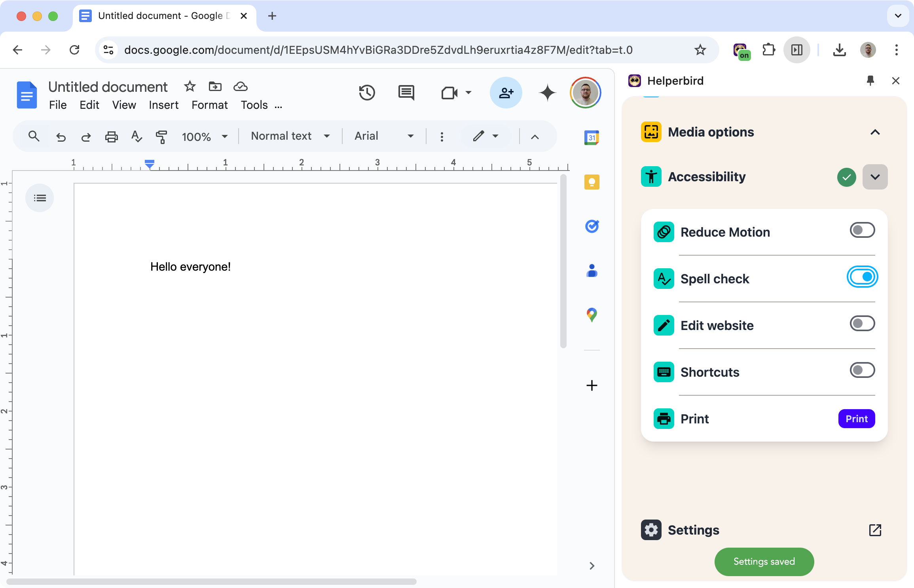
Task: Open the zoom 100% dropdown
Action: 205,137
